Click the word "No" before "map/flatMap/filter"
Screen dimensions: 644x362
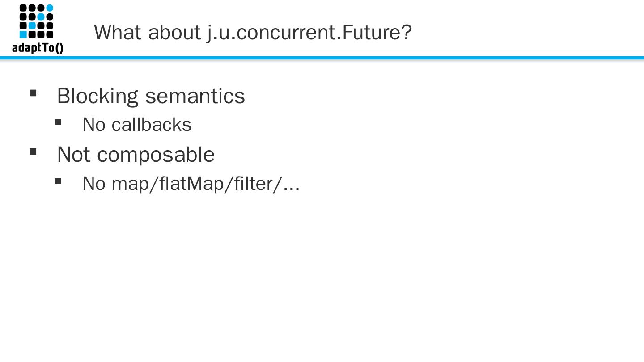[94, 184]
